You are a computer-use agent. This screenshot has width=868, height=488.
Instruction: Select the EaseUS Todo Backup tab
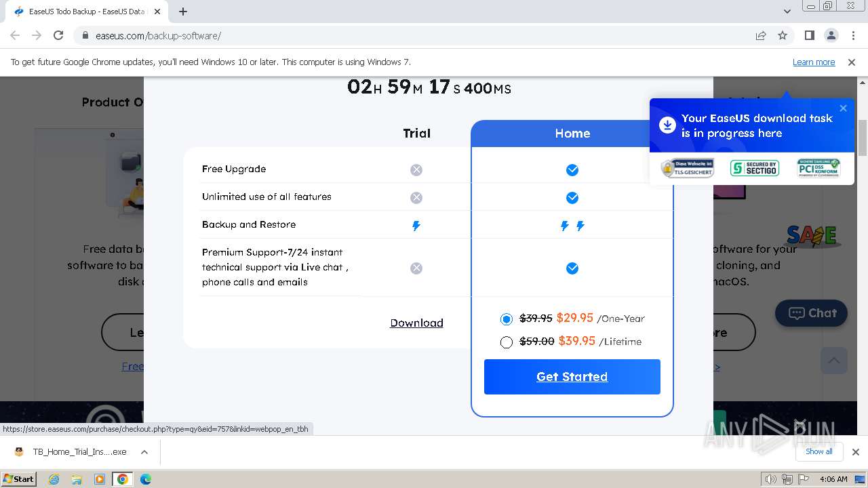[86, 12]
